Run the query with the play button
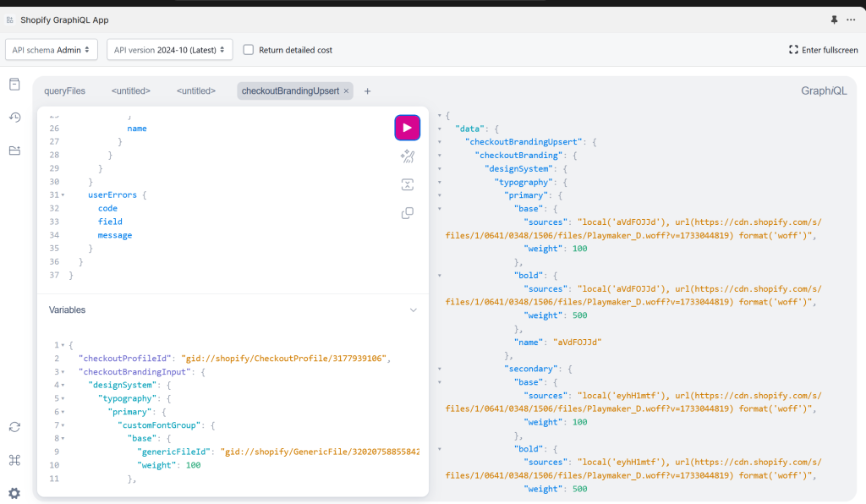 [407, 128]
